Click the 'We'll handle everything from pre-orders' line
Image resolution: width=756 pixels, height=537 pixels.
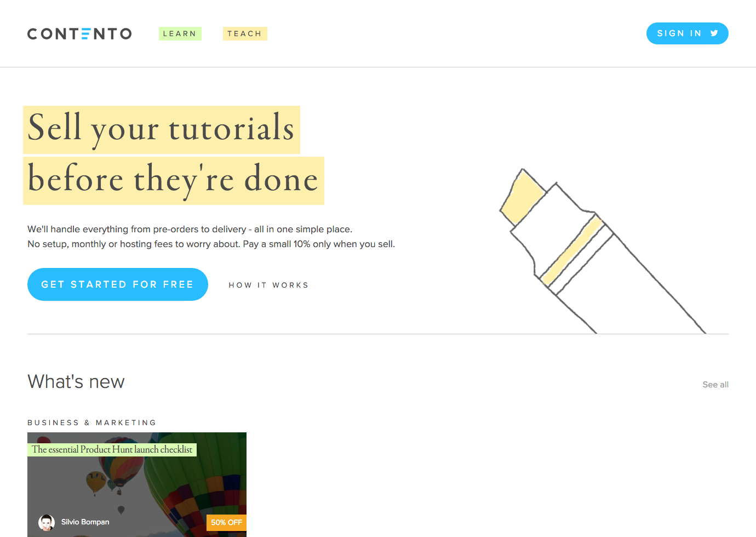pyautogui.click(x=190, y=229)
